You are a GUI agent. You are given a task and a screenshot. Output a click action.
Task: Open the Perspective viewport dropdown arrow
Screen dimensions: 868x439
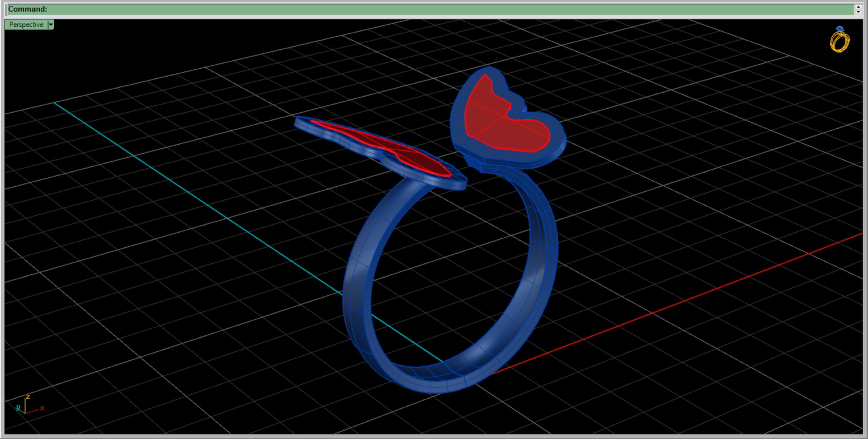coord(51,25)
